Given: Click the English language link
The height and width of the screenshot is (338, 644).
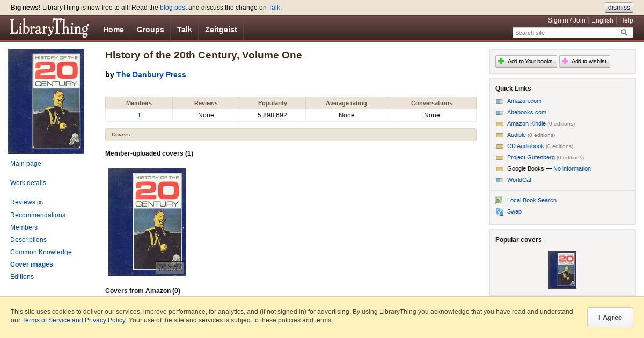Looking at the screenshot, I should point(602,20).
